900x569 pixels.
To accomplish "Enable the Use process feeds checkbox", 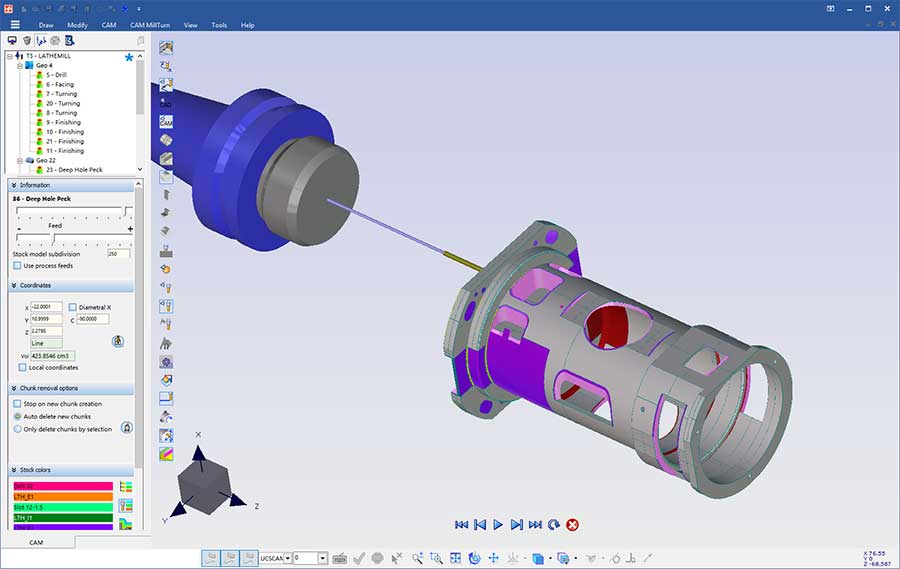I will click(18, 266).
